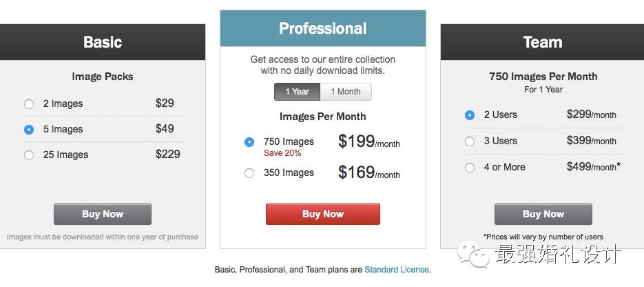
Task: Choose the 5 Images pack option
Action: tap(29, 130)
